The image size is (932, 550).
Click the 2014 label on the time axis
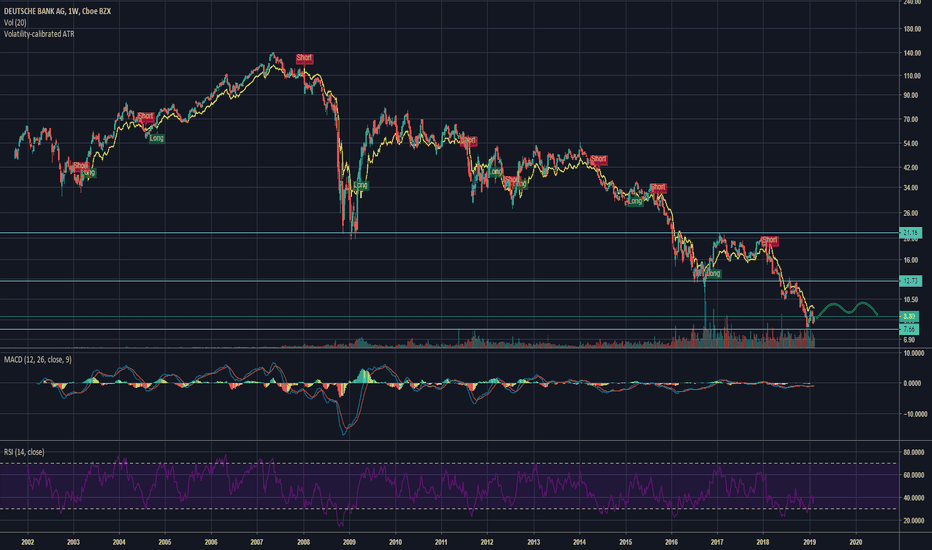coord(580,542)
